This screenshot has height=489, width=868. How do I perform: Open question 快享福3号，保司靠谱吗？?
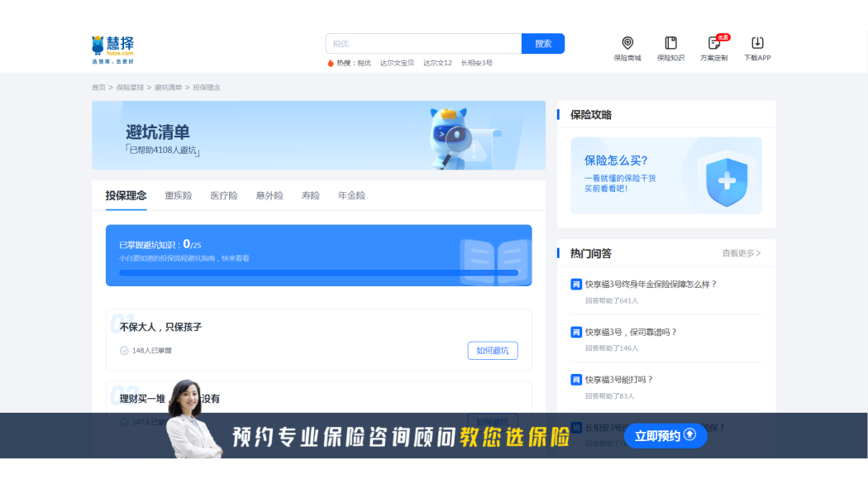click(631, 333)
